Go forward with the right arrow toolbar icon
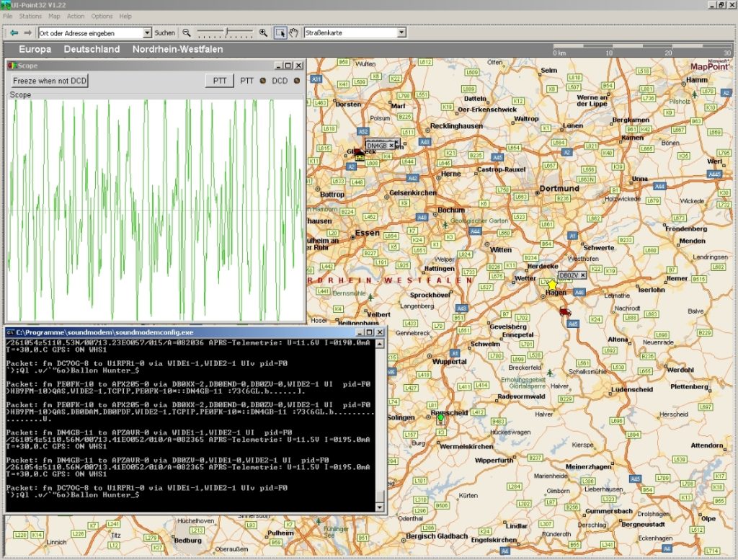Screen dimensions: 738x560 click(28, 32)
